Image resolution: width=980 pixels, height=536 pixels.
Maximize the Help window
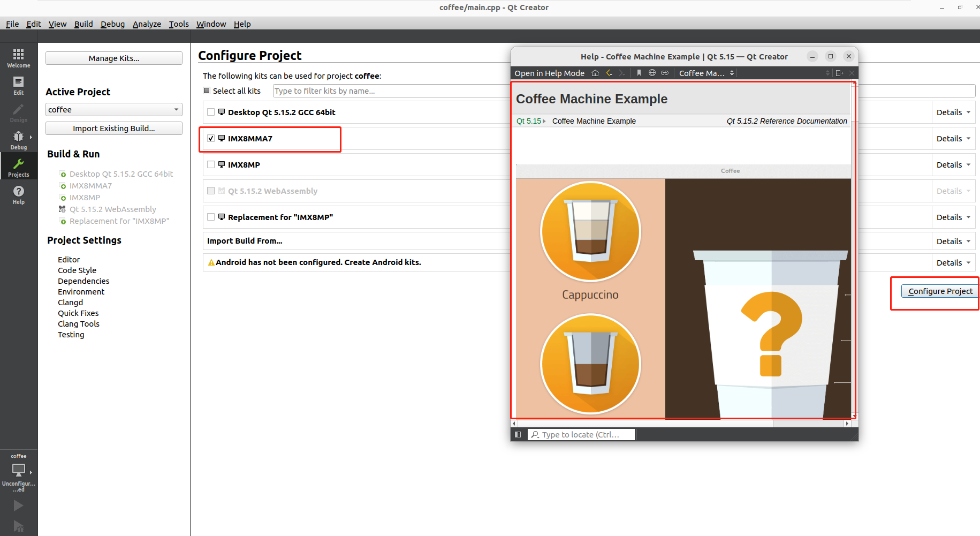click(x=831, y=56)
